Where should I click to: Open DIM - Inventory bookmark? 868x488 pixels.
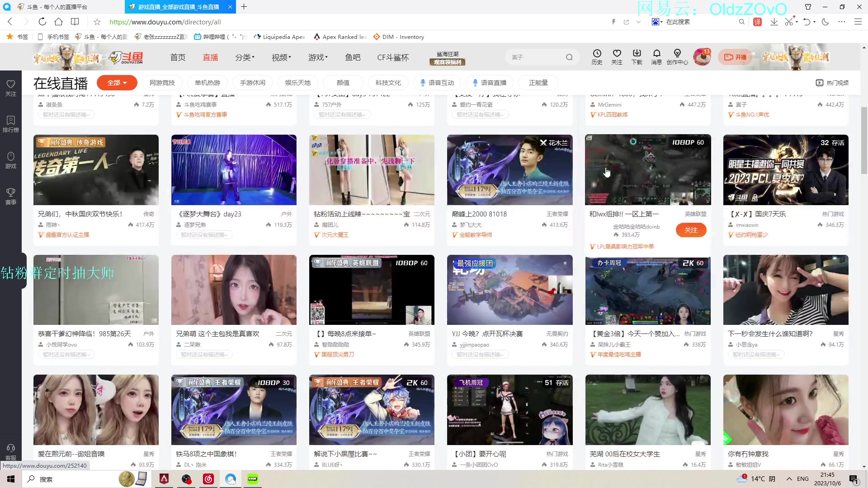click(x=398, y=37)
